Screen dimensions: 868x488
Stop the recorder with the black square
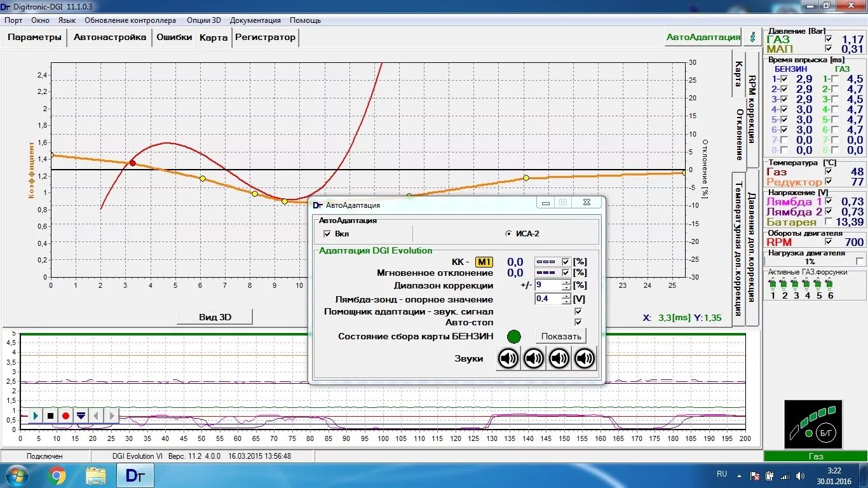pos(50,416)
